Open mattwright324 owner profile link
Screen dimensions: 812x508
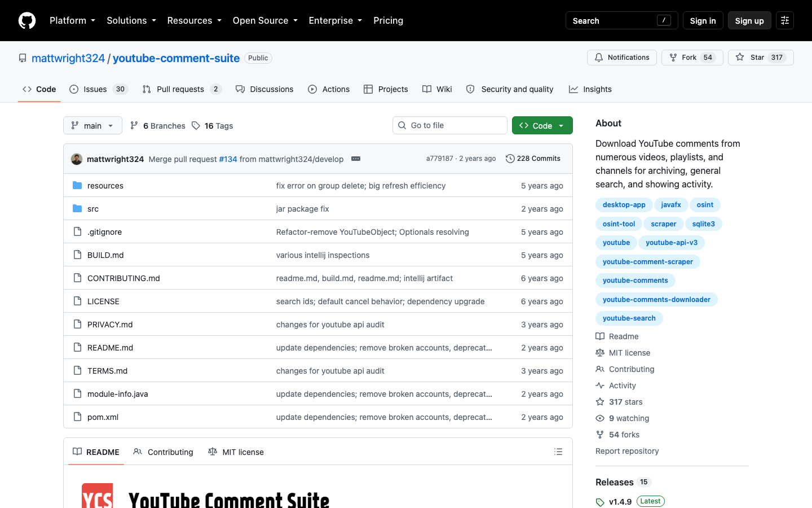pos(68,58)
